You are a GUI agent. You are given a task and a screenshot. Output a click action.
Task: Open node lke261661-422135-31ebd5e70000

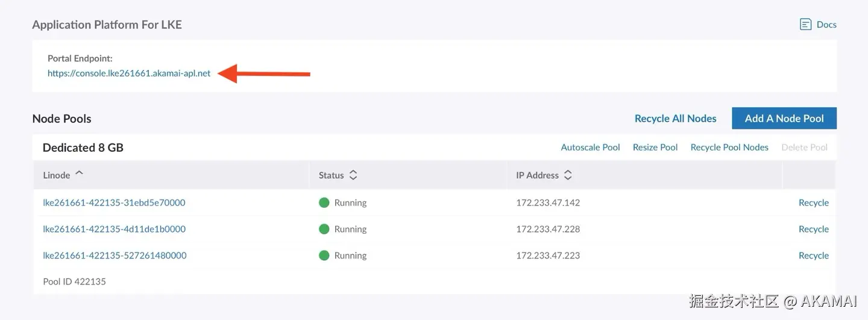pos(114,202)
